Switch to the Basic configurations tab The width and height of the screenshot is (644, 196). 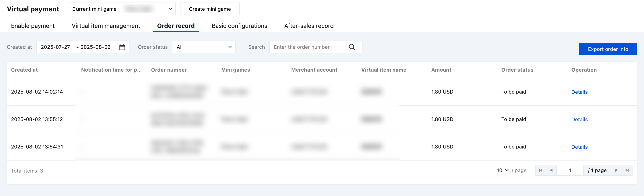[239, 26]
